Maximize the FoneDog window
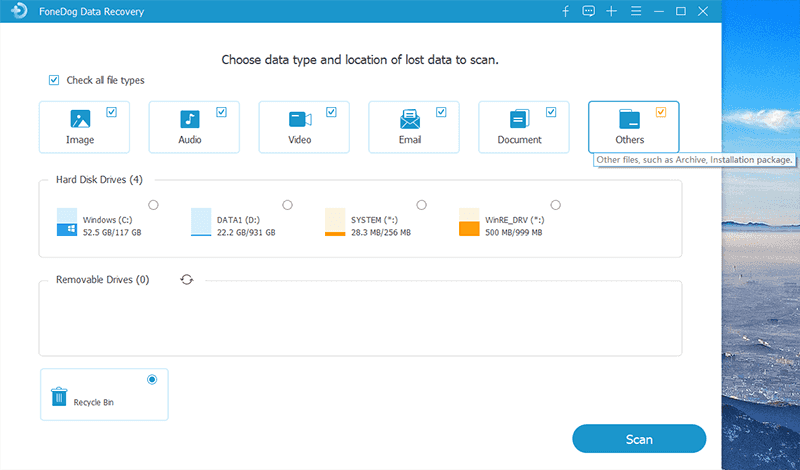Viewport: 800px width, 470px height. (681, 11)
